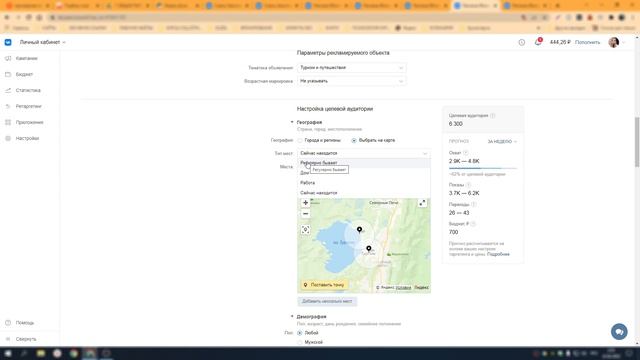This screenshot has height=360, width=640.
Task: Go to Ретаргетинг in sidebar
Action: click(29, 106)
